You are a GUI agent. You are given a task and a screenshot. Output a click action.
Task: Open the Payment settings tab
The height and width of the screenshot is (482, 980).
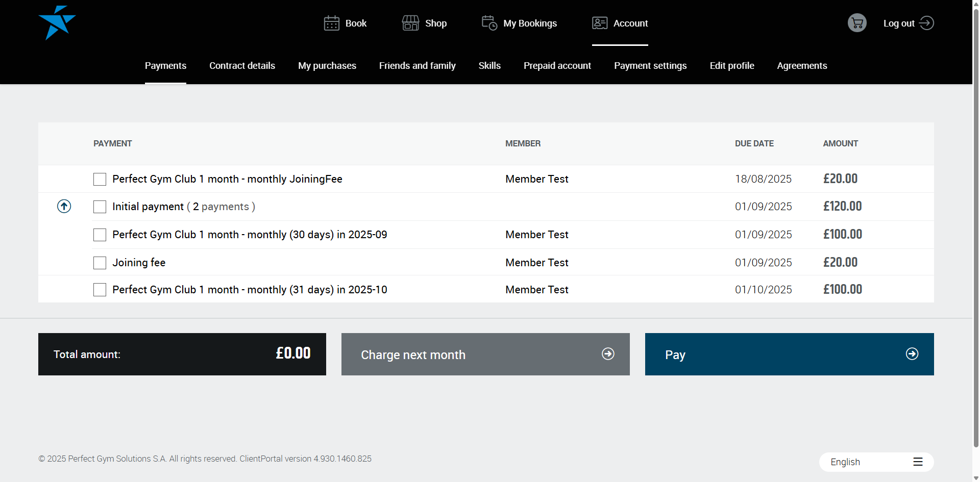[x=650, y=66]
